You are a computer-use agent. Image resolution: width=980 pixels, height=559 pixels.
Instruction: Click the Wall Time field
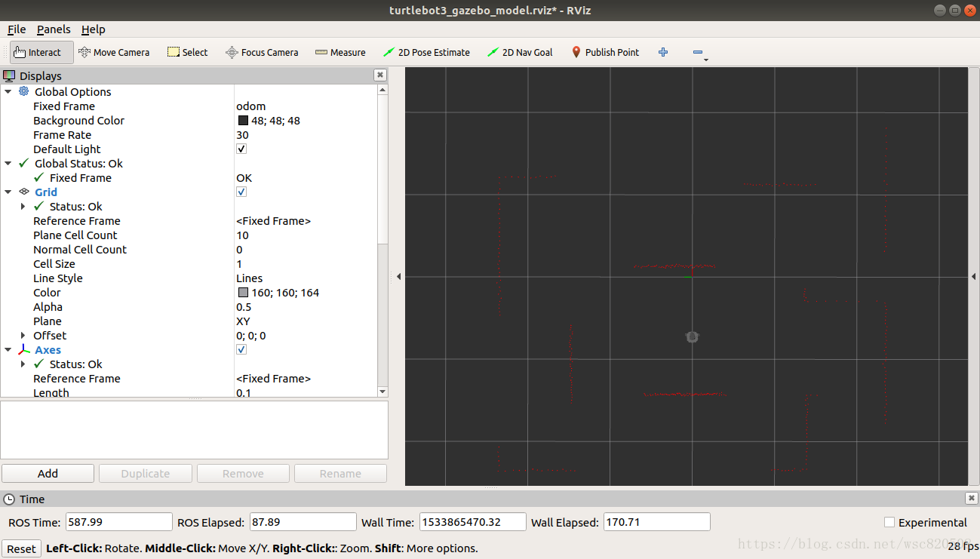[472, 522]
